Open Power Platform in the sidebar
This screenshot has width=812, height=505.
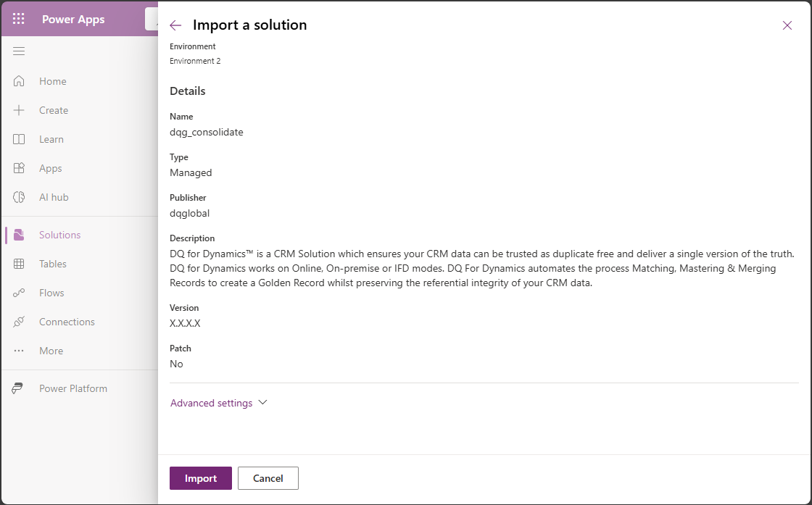pos(73,388)
